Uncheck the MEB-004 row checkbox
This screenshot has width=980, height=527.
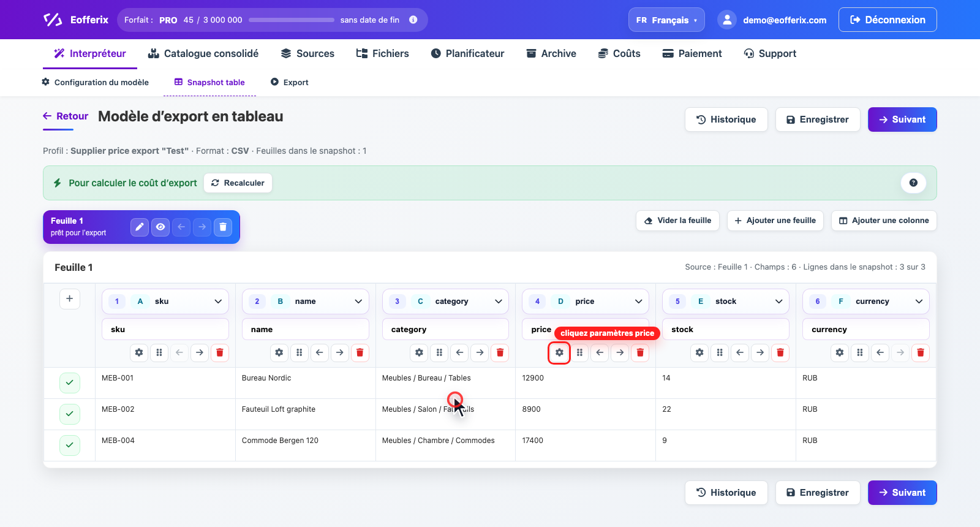click(x=70, y=445)
